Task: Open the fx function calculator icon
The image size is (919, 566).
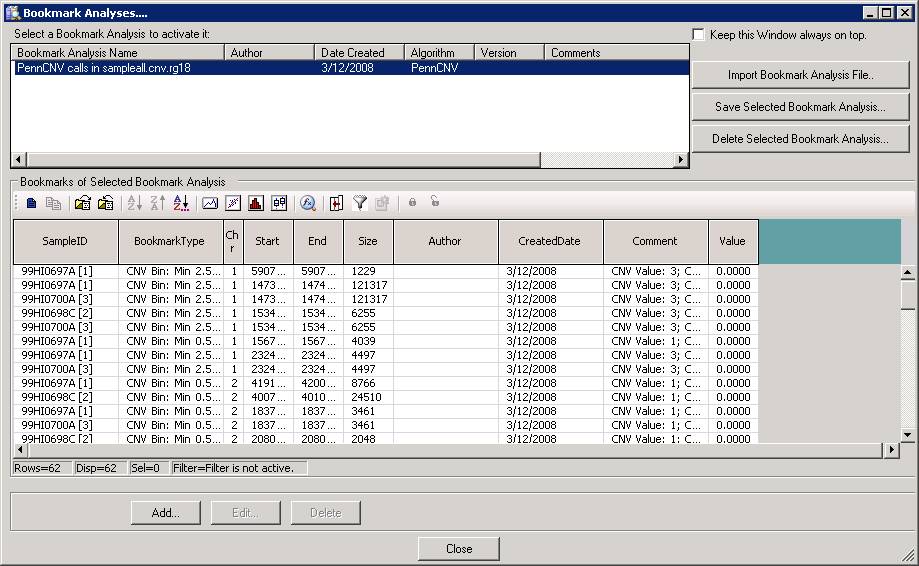Action: 308,203
